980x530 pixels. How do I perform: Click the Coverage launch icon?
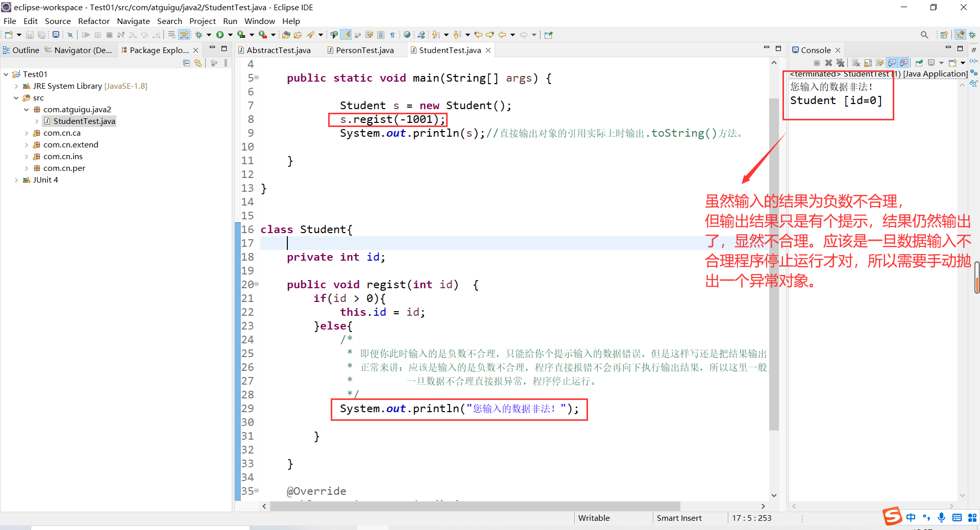[x=241, y=35]
